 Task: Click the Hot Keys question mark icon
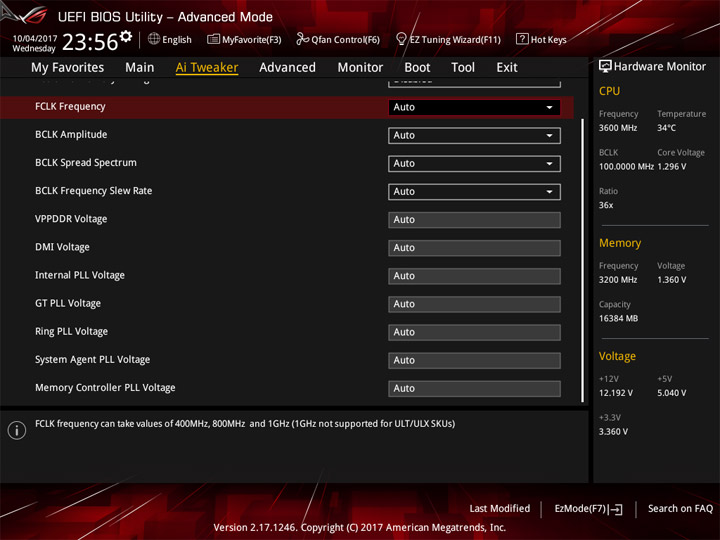[522, 39]
